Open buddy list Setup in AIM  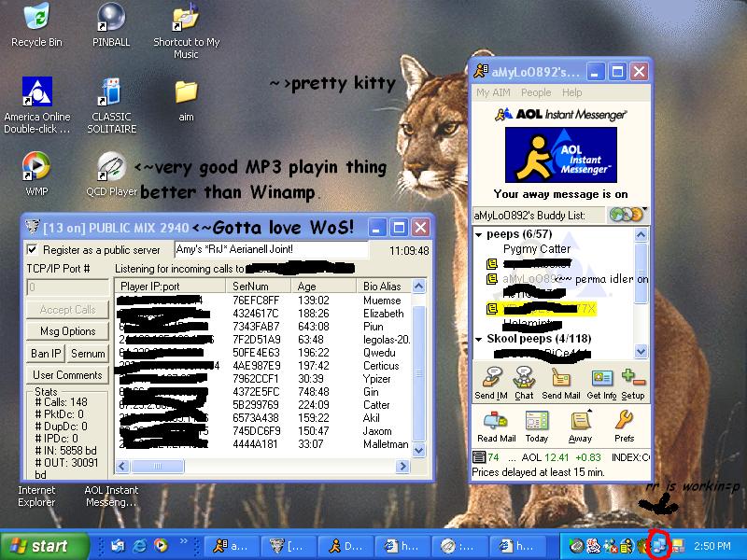(633, 378)
